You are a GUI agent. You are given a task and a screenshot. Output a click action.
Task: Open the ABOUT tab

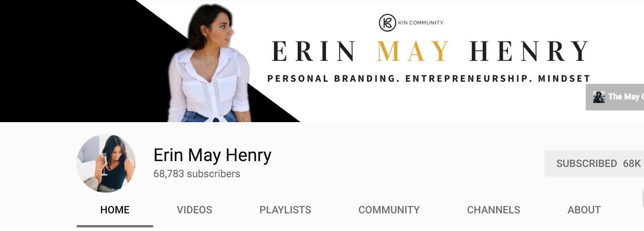click(x=584, y=210)
